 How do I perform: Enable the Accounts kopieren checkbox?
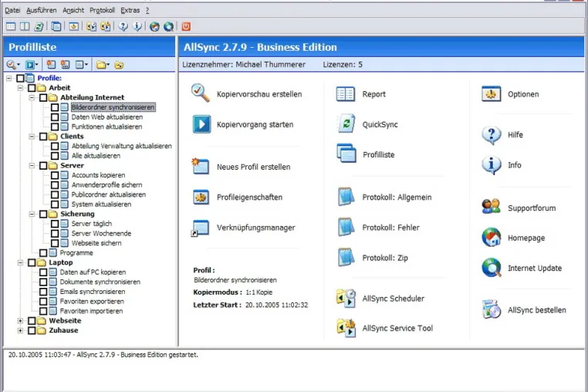tap(55, 175)
